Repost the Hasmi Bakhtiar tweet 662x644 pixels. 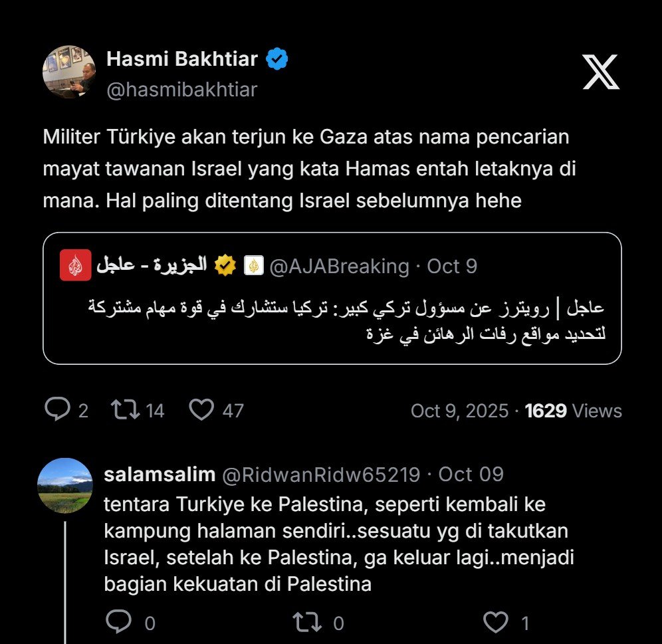coord(125,410)
